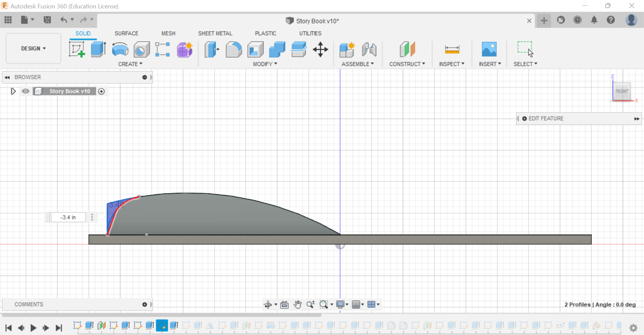644x335 pixels.
Task: Expand the INSPECT menu
Action: tap(452, 64)
